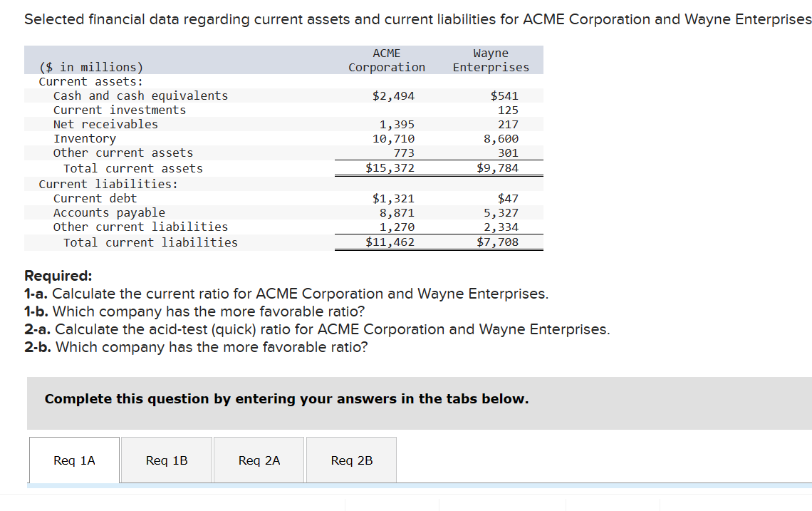Click the ACME Corporation column header
The height and width of the screenshot is (511, 812).
pos(386,60)
